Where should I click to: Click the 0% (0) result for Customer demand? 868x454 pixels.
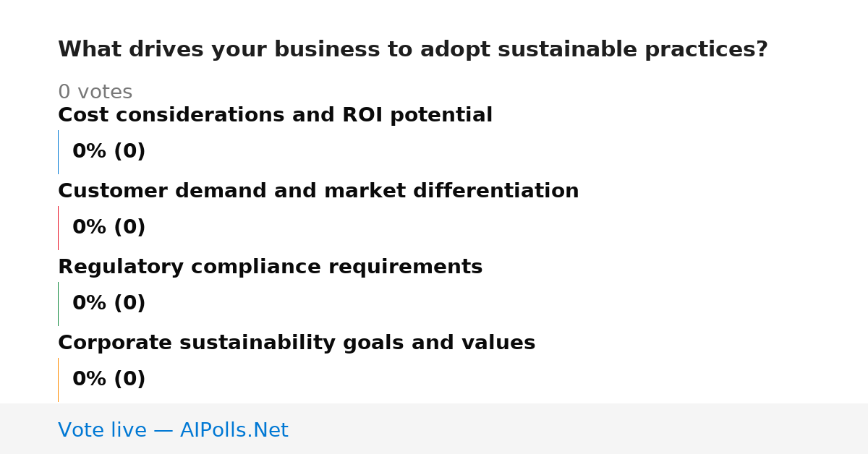(x=109, y=228)
